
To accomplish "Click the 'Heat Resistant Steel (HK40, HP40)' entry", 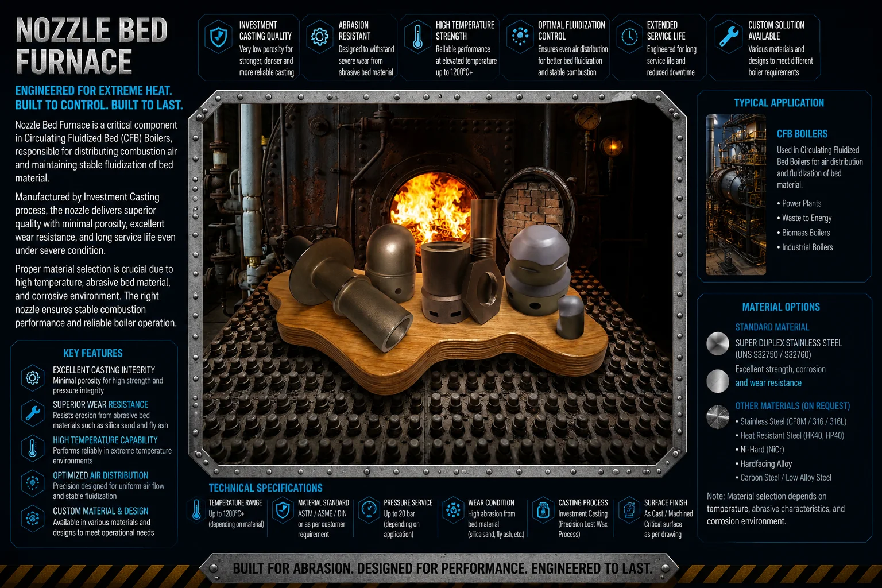I will pos(790,435).
